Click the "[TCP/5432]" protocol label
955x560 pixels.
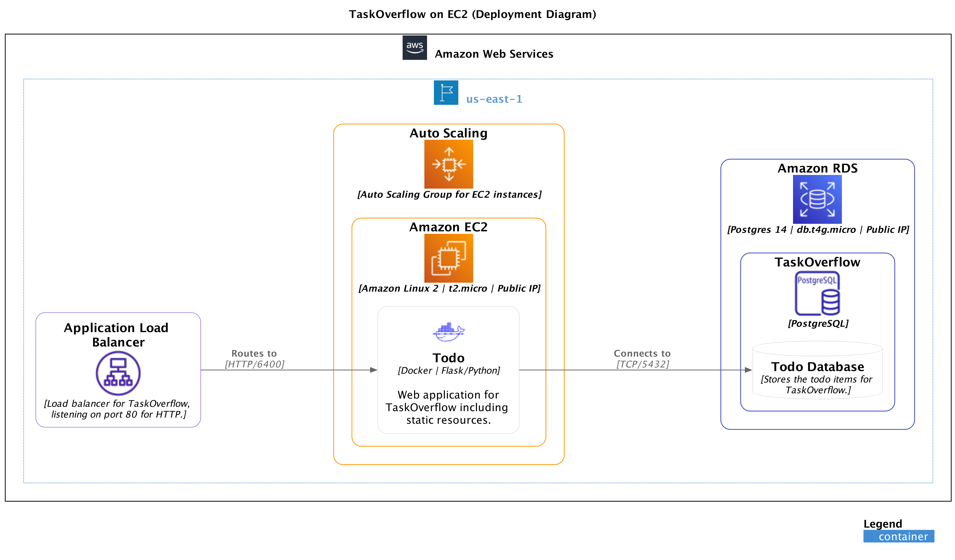pos(643,364)
